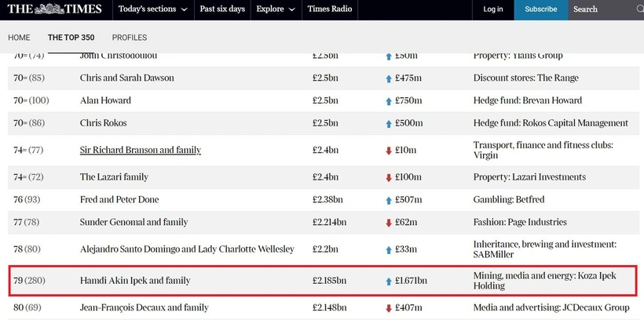This screenshot has height=327, width=644.
Task: Click the blue up arrow next to £750m
Action: coord(389,101)
